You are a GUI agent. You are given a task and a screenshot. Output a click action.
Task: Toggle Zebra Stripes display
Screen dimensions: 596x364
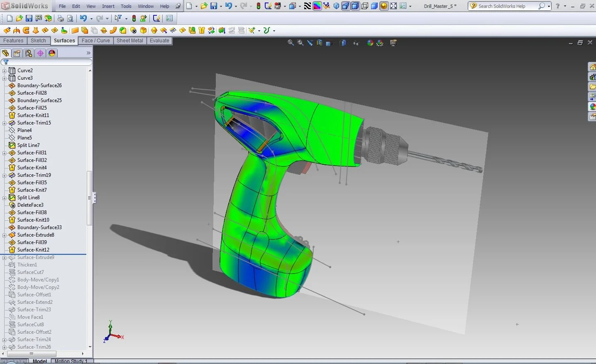[x=308, y=6]
